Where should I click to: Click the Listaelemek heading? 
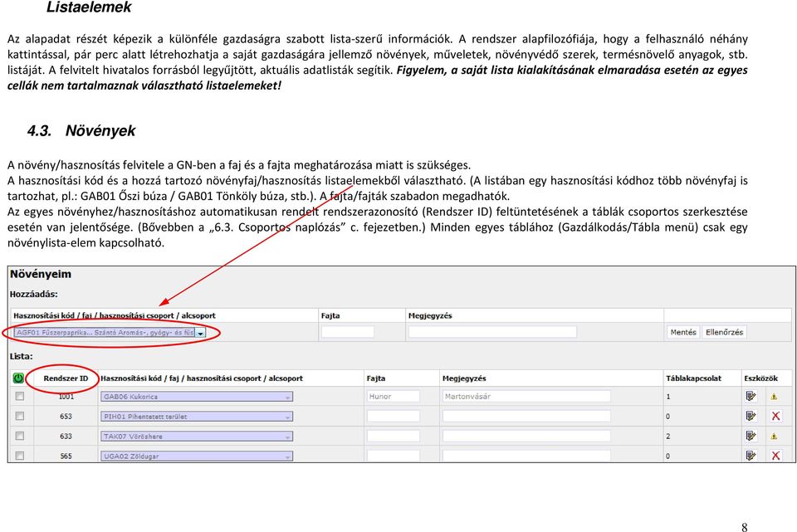coord(89,7)
